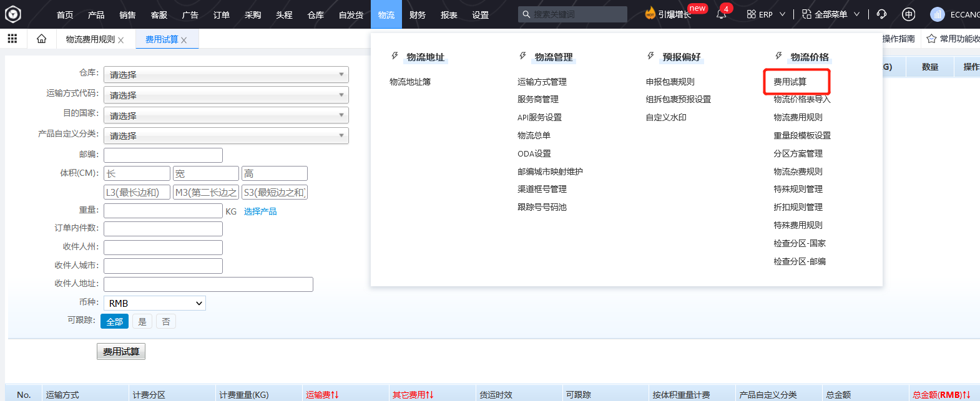Select 是 for 可跟踪

pyautogui.click(x=142, y=321)
